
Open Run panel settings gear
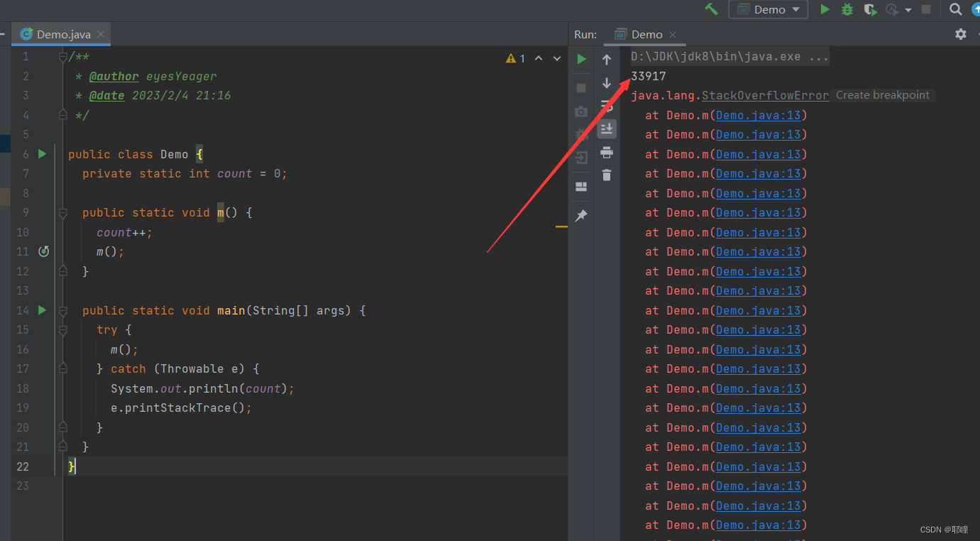click(x=961, y=34)
